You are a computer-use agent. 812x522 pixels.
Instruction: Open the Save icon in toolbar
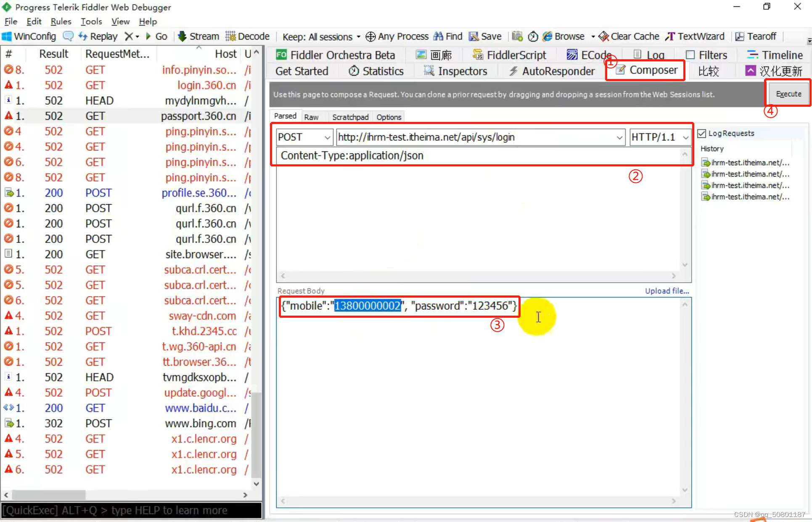(x=485, y=36)
